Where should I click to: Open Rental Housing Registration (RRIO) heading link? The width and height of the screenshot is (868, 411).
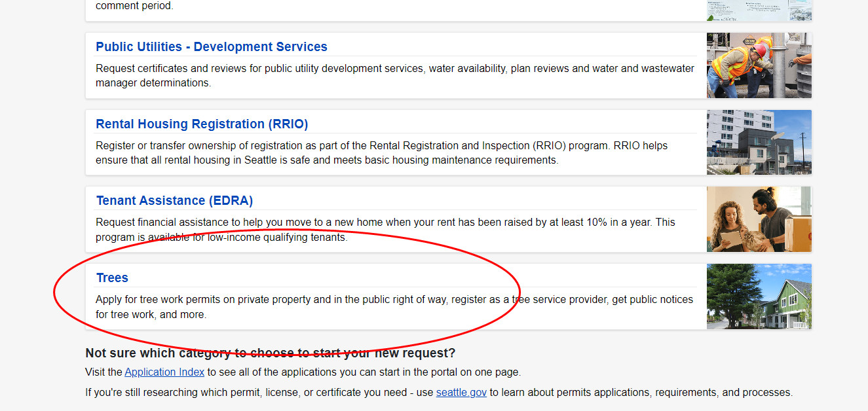point(202,124)
